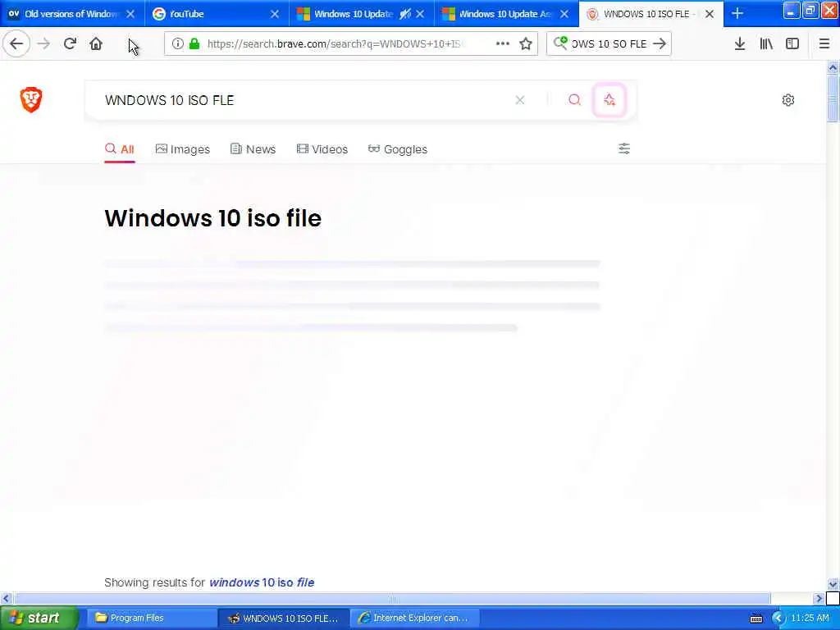Close the Old versions of Windows tab
The image size is (840, 630).
130,14
